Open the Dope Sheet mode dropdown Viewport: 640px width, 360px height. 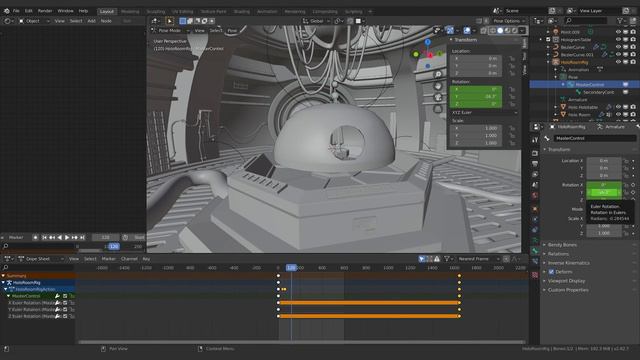41,259
